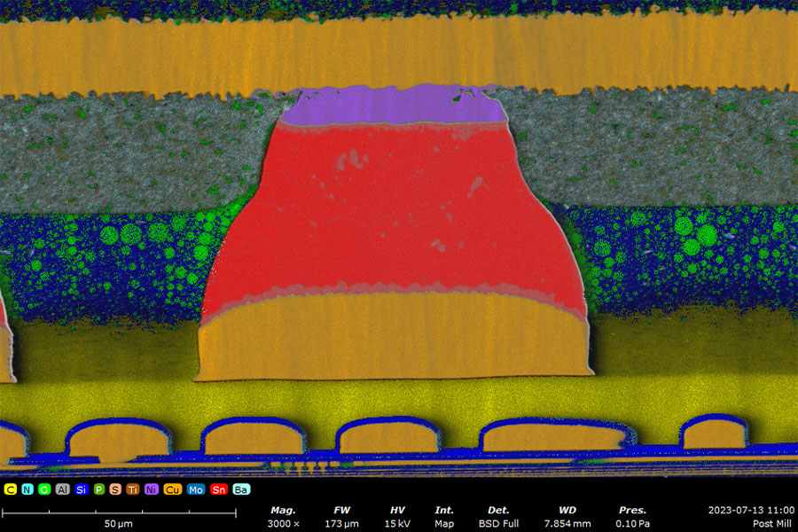Select the brown Ti titanium element badge

[x=133, y=489]
